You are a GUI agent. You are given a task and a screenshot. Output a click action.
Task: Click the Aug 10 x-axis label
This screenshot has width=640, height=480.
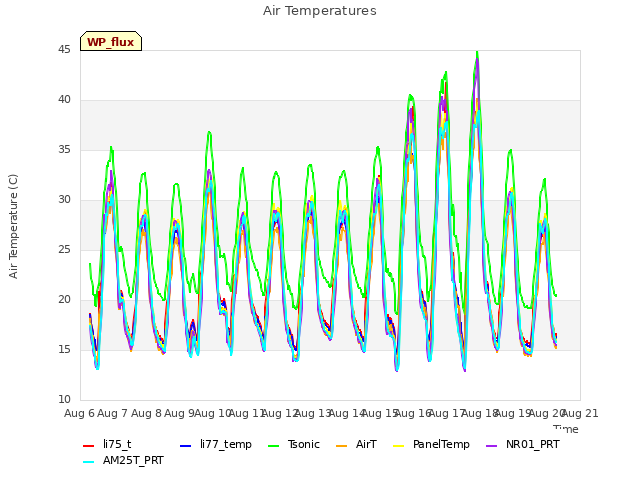pyautogui.click(x=213, y=414)
